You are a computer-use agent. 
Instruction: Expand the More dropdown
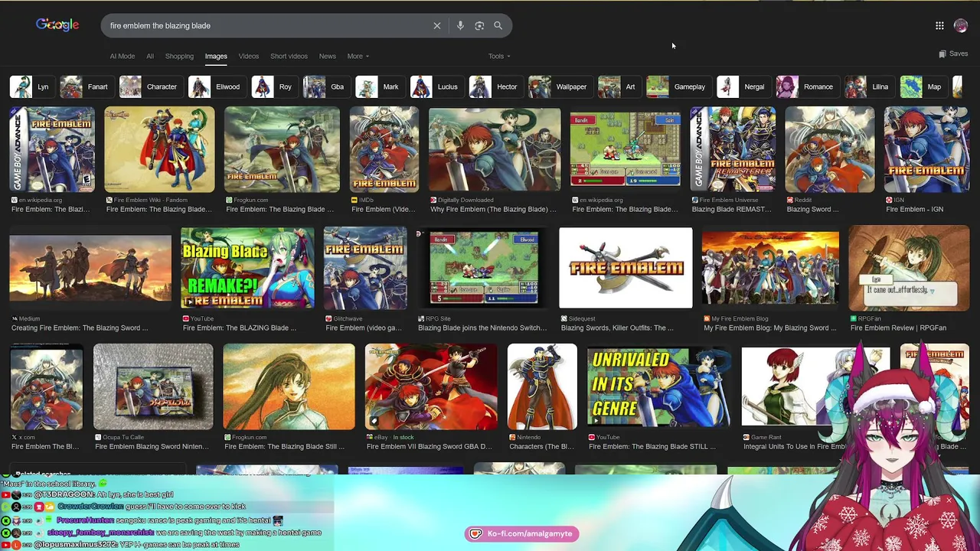click(x=358, y=56)
